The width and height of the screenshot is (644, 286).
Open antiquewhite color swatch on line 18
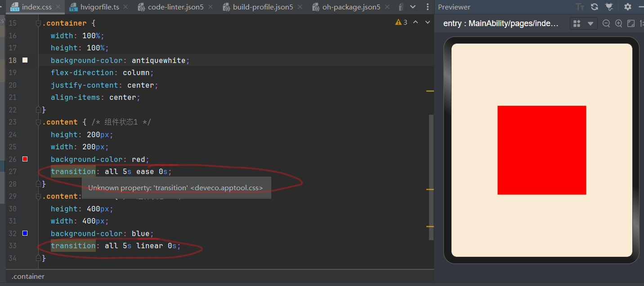25,60
